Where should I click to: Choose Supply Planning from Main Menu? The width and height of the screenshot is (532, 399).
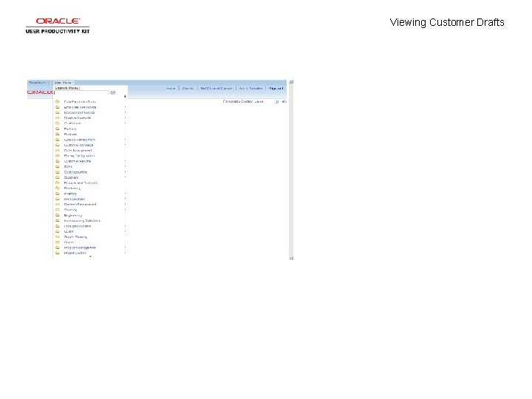coord(75,237)
